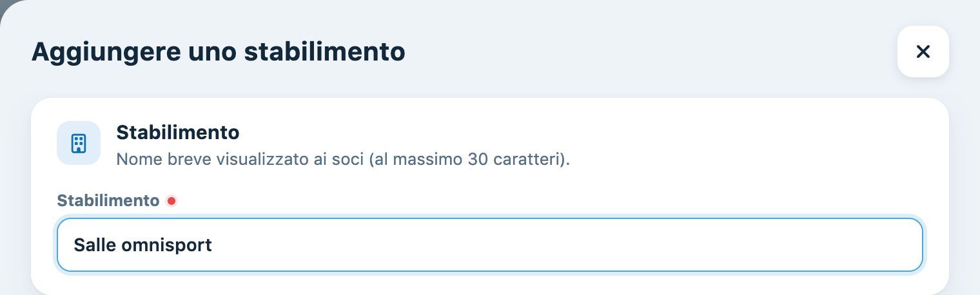Click the blue building icon
The height and width of the screenshot is (295, 980).
tap(79, 143)
